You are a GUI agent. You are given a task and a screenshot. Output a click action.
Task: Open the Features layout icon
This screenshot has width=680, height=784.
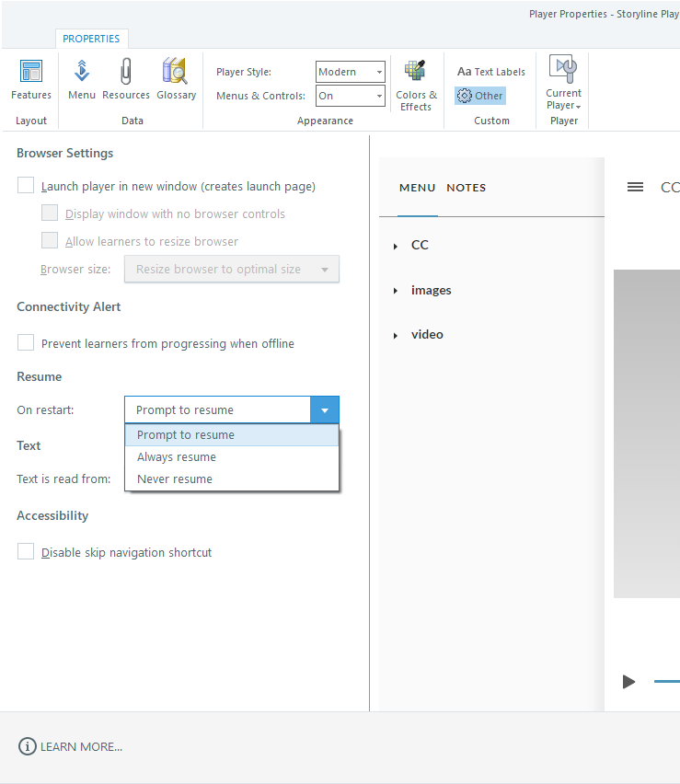pos(31,79)
